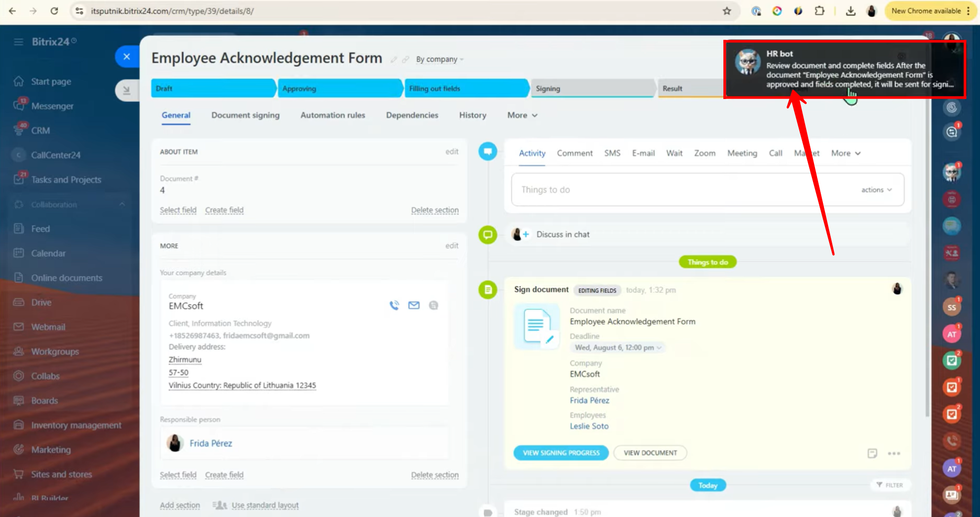Open the Automation rules tab
The image size is (980, 517).
click(x=333, y=115)
